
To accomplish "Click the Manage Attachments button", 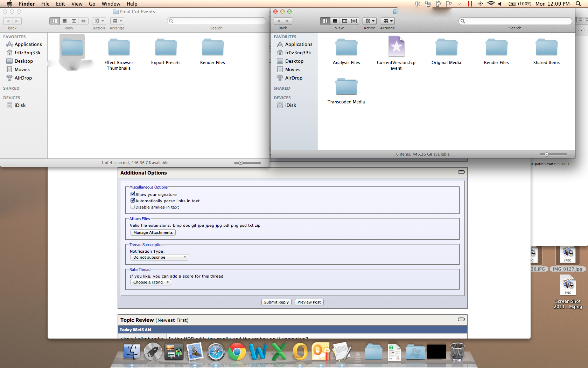I will (x=153, y=232).
